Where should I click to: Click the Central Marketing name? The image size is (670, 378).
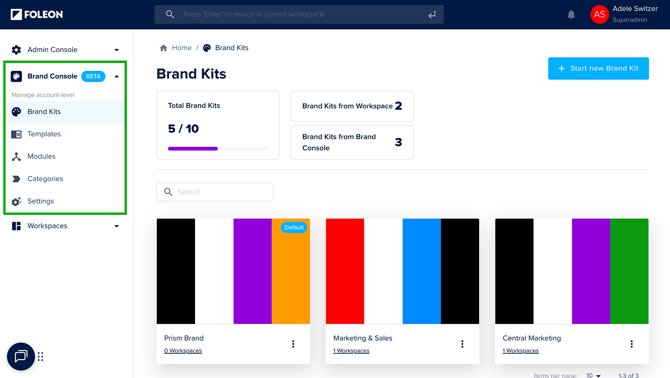pos(532,338)
